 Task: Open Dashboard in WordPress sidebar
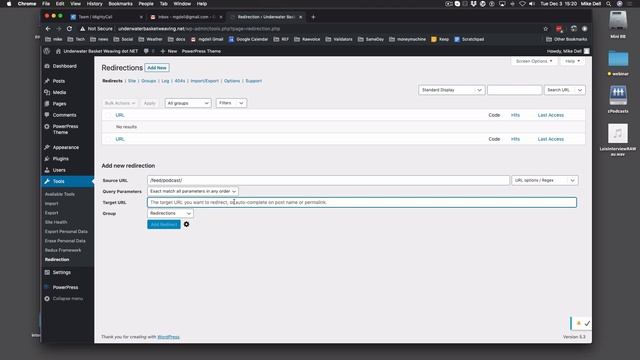pyautogui.click(x=64, y=66)
